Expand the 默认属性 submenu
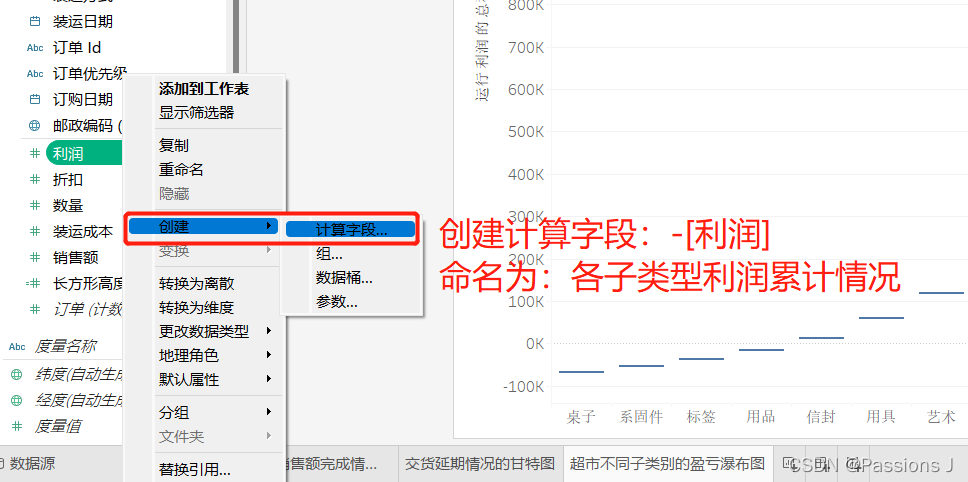The image size is (968, 482). [x=269, y=379]
